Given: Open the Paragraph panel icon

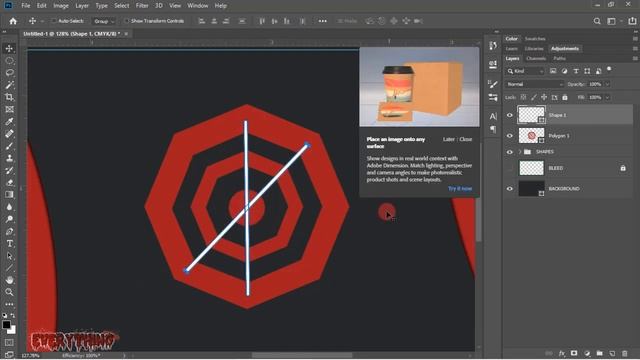Looking at the screenshot, I should 493,129.
